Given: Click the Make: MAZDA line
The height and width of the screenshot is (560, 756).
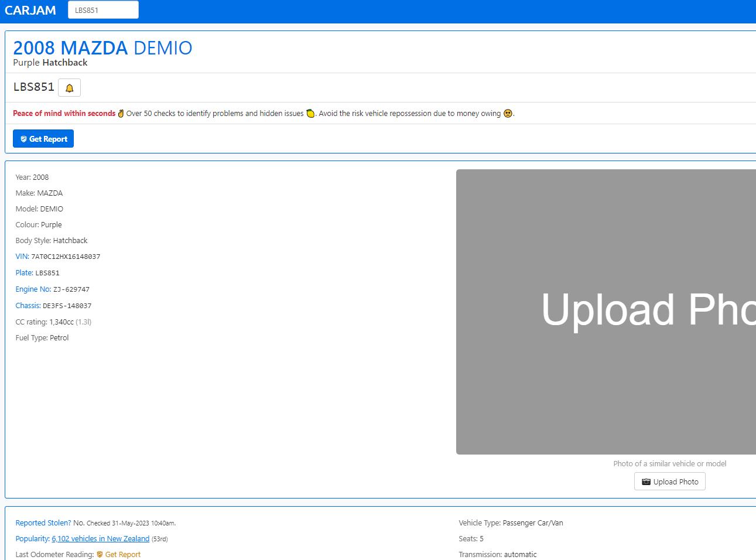Looking at the screenshot, I should [x=39, y=193].
